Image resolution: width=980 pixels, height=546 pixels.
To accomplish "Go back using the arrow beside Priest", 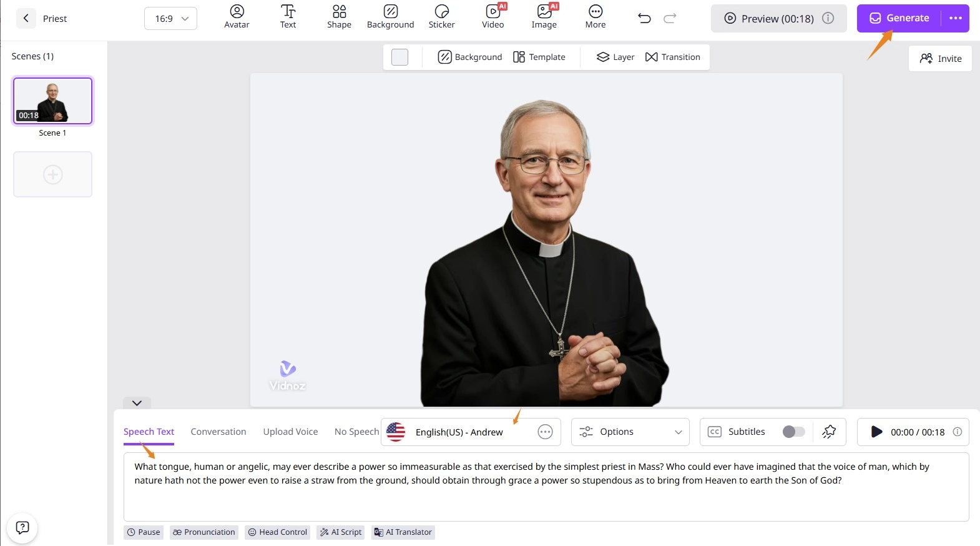I will pos(26,19).
